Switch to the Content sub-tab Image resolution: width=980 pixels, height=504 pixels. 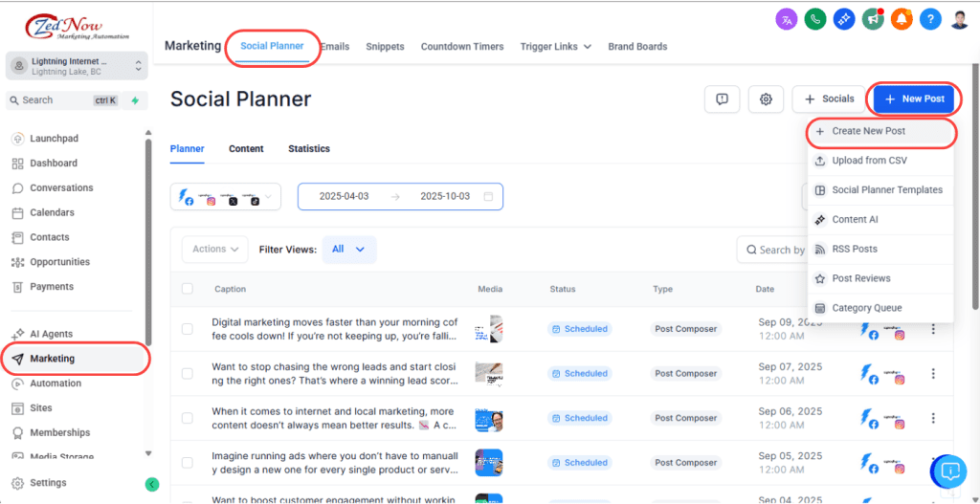click(x=246, y=148)
